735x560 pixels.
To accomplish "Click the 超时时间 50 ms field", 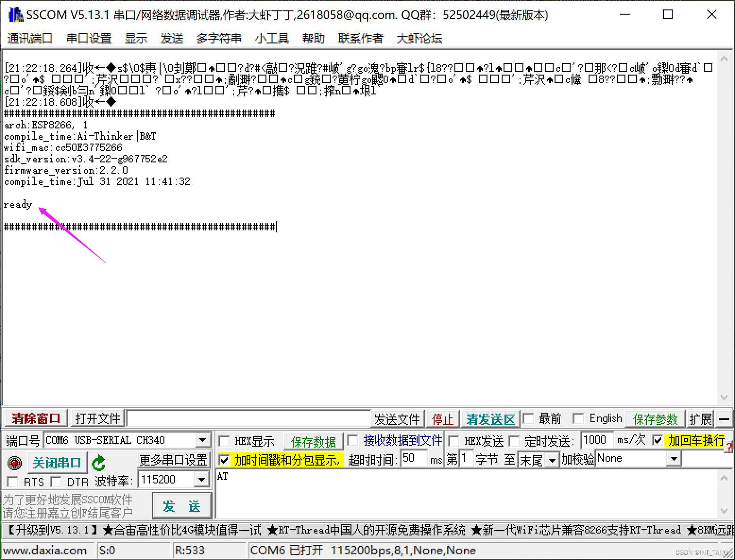I will 414,458.
